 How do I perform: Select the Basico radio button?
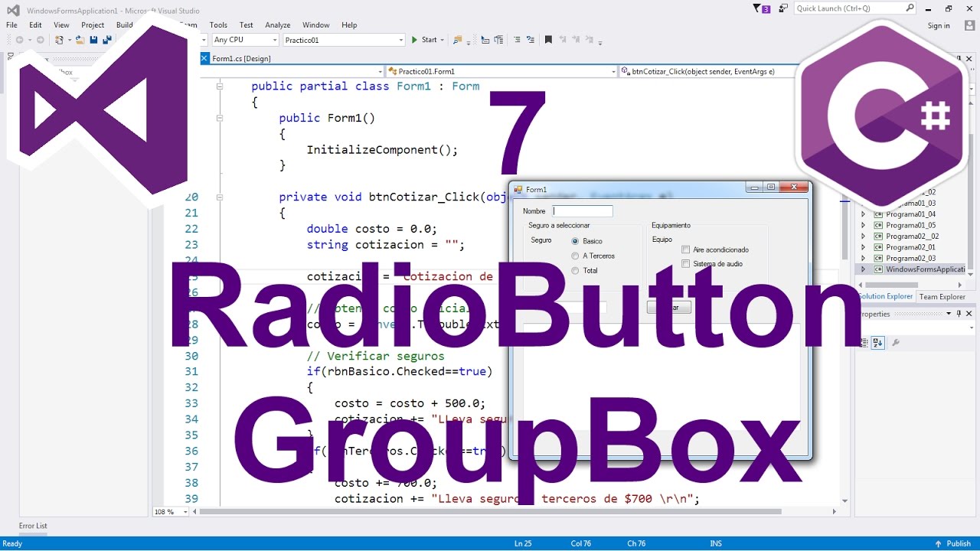click(x=575, y=241)
